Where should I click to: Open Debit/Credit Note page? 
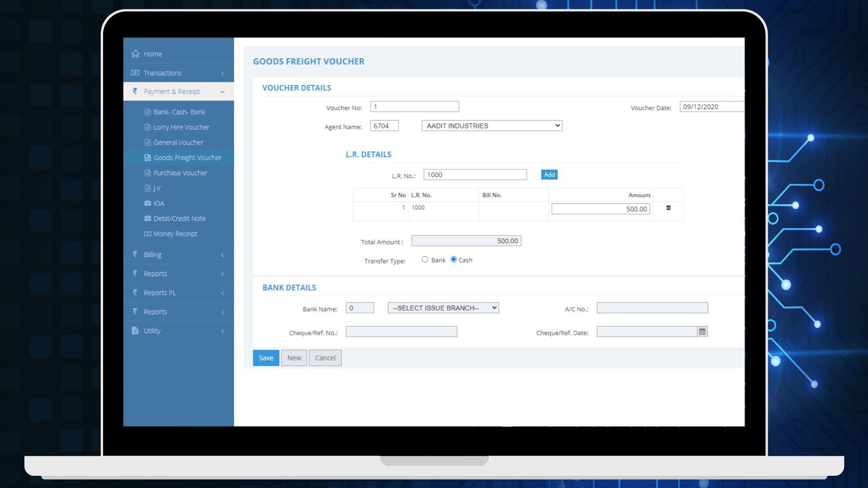coord(179,218)
